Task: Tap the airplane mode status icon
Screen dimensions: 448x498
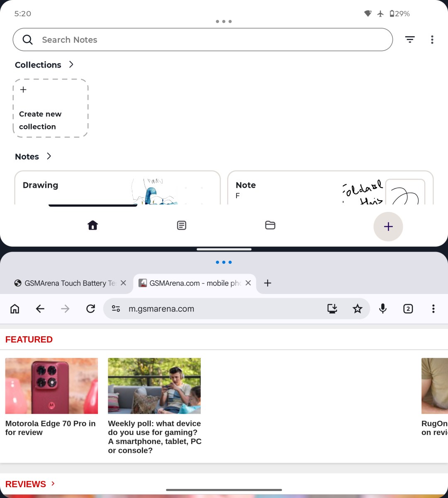Action: point(380,14)
